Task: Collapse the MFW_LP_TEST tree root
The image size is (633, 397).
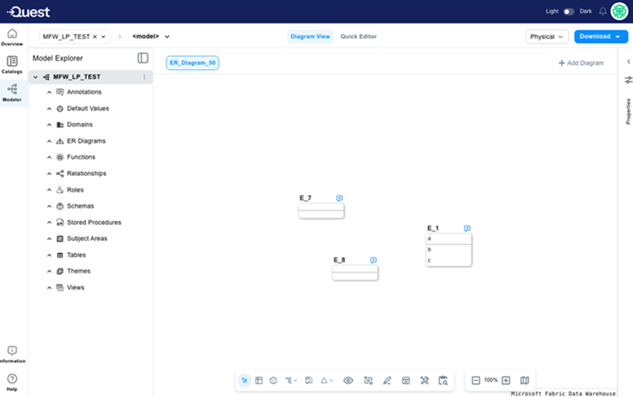Action: (x=36, y=77)
